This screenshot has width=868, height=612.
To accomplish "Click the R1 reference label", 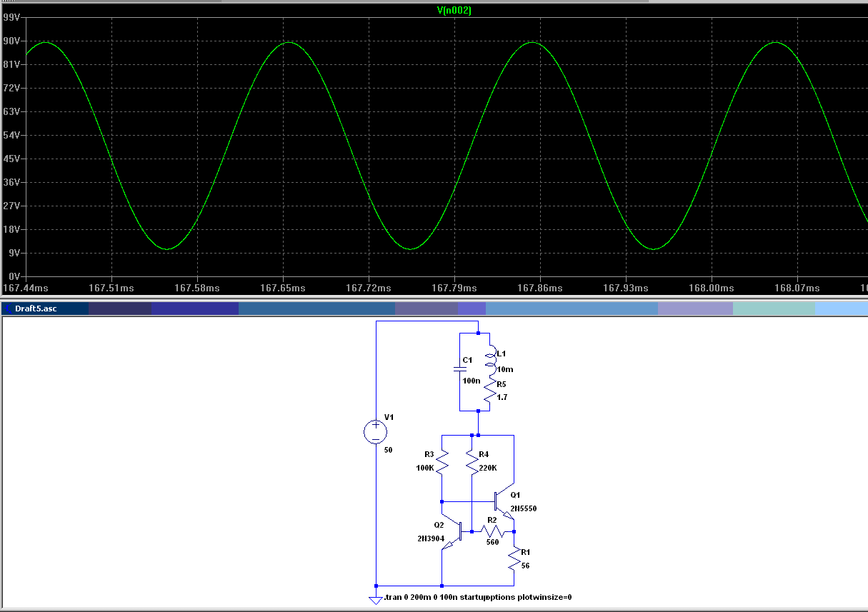I will [526, 552].
